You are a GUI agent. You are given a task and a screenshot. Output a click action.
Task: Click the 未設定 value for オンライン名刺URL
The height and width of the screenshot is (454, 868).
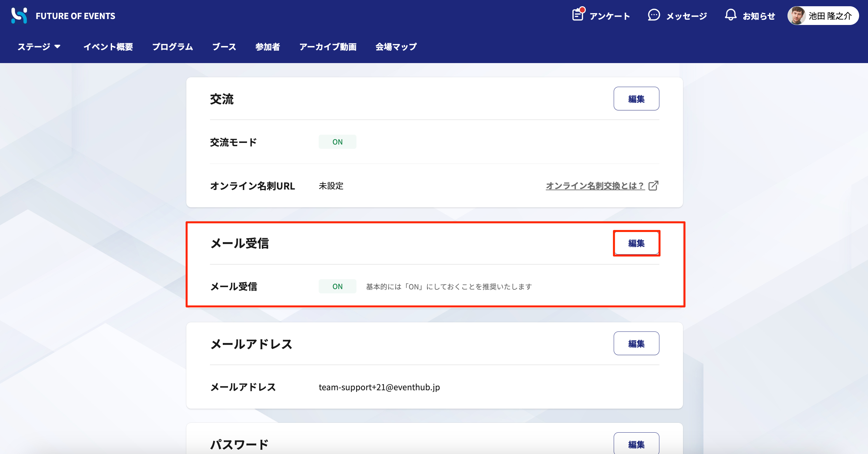pos(331,186)
